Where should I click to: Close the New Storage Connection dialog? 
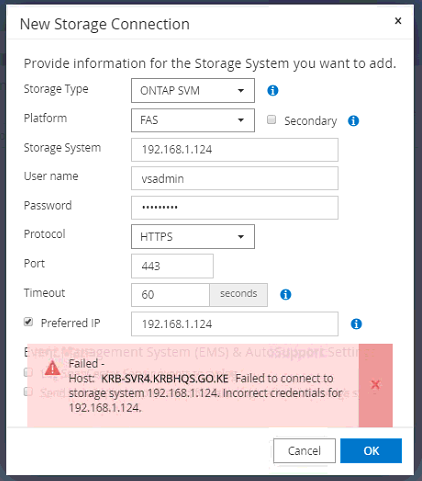click(398, 21)
